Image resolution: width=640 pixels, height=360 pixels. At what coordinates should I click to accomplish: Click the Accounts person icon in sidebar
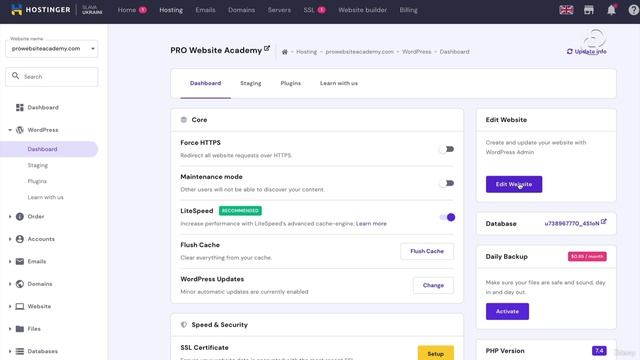20,239
